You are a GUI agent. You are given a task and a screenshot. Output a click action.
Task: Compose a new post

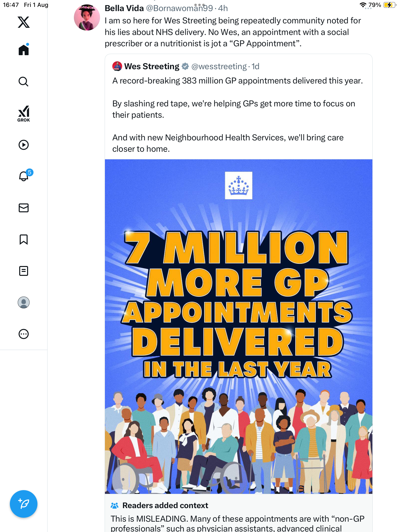[24, 504]
